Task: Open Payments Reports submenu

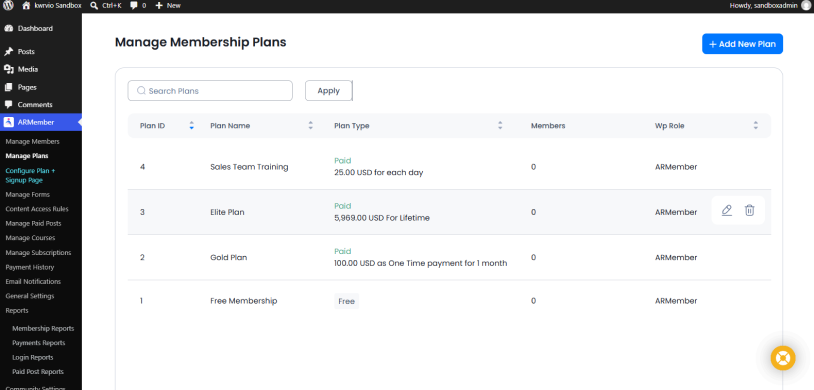Action: click(x=39, y=343)
